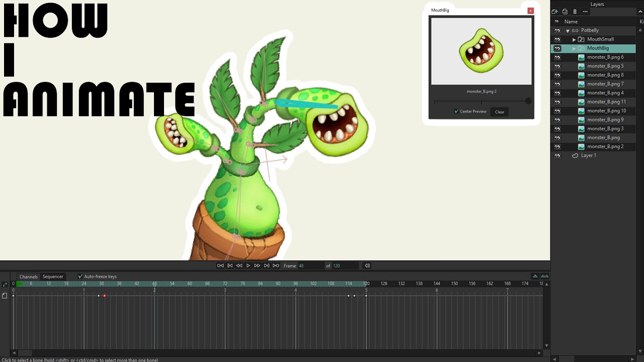Screen dimensions: 644x362
Task: Uncheck Center Preview in MouthBig window
Action: point(456,111)
